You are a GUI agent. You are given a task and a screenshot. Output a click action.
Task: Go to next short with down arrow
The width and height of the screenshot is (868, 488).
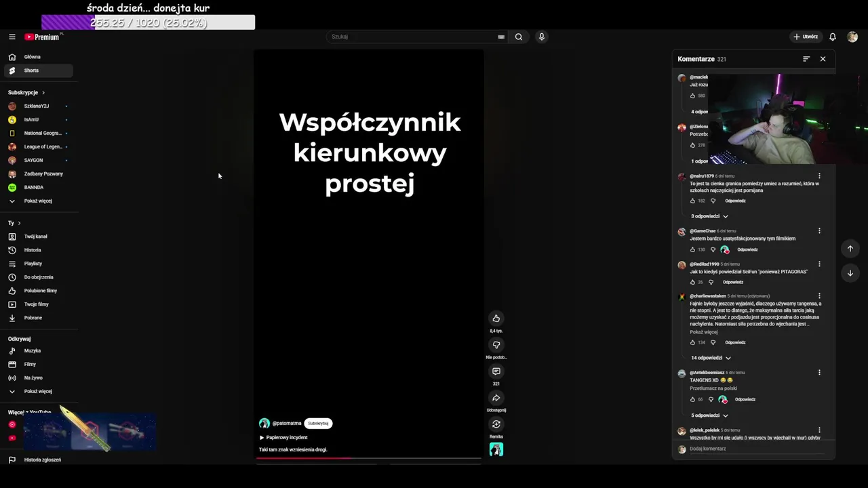(850, 273)
